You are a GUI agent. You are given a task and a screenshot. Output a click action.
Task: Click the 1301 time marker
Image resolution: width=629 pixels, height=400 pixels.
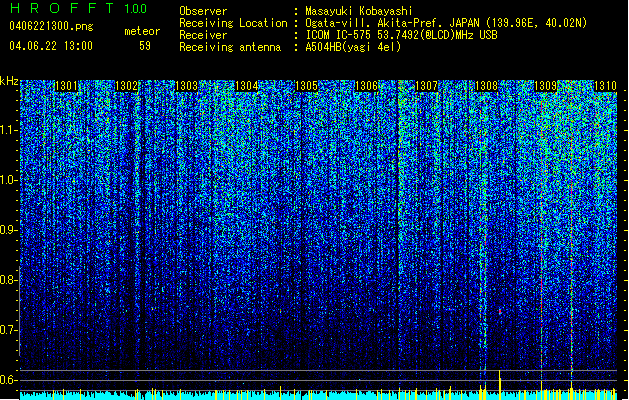[66, 86]
